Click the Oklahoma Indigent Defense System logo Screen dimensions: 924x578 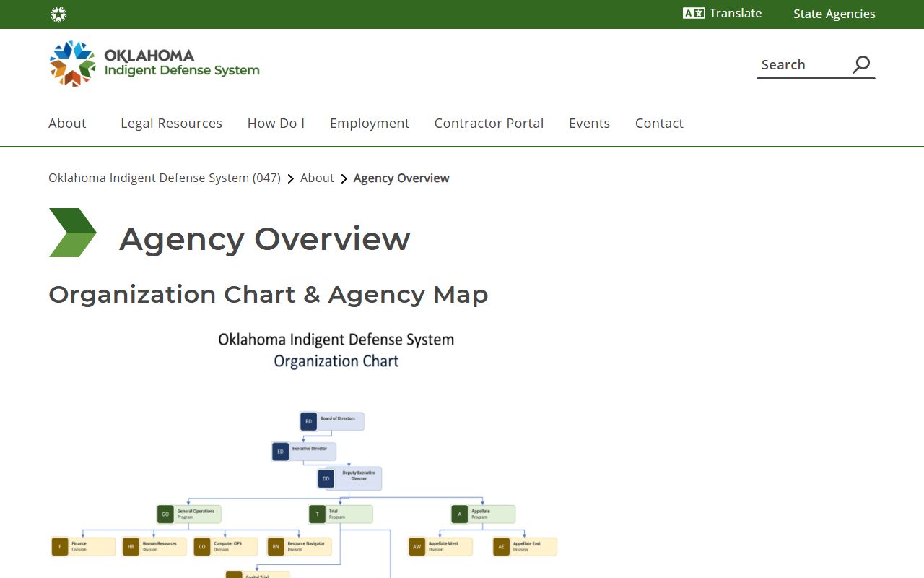click(154, 64)
